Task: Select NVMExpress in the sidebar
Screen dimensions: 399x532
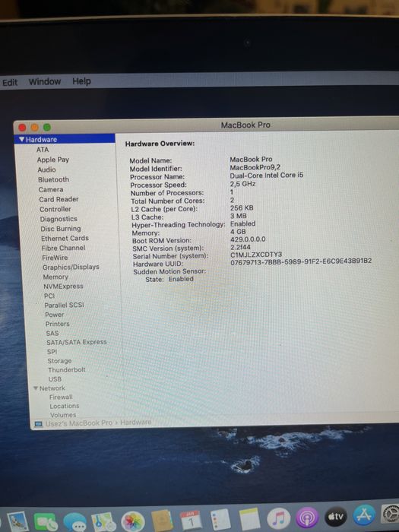Action: [63, 287]
